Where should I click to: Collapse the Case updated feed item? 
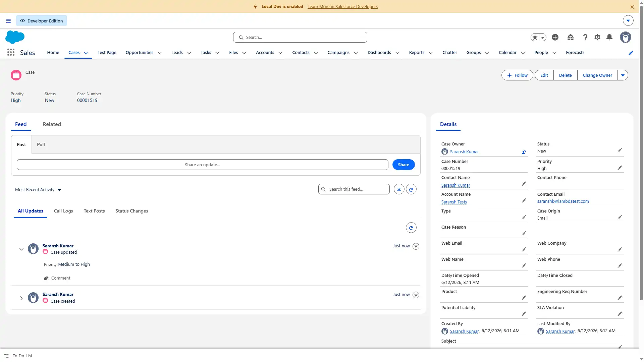[x=21, y=249]
